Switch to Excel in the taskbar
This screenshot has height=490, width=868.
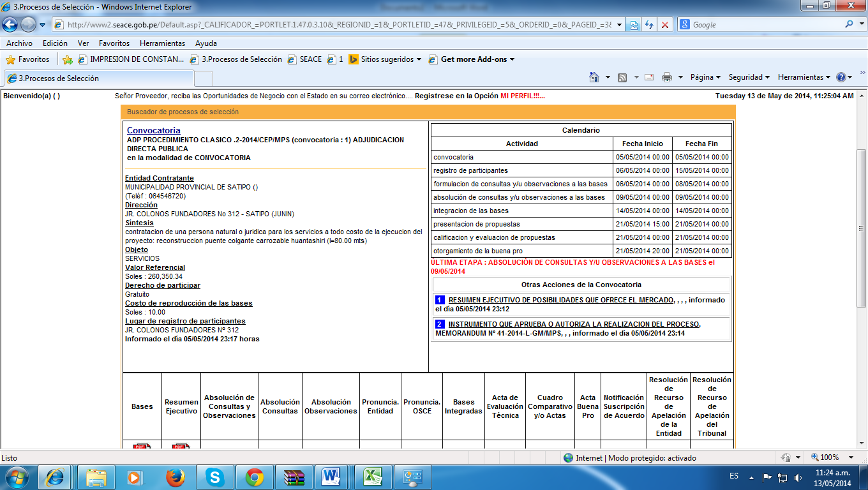coord(372,477)
